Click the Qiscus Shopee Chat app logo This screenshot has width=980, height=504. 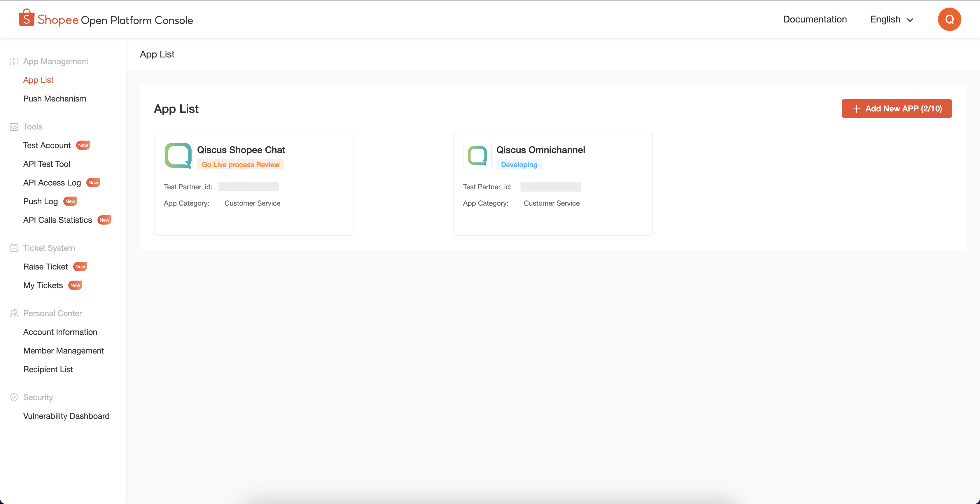pos(178,156)
